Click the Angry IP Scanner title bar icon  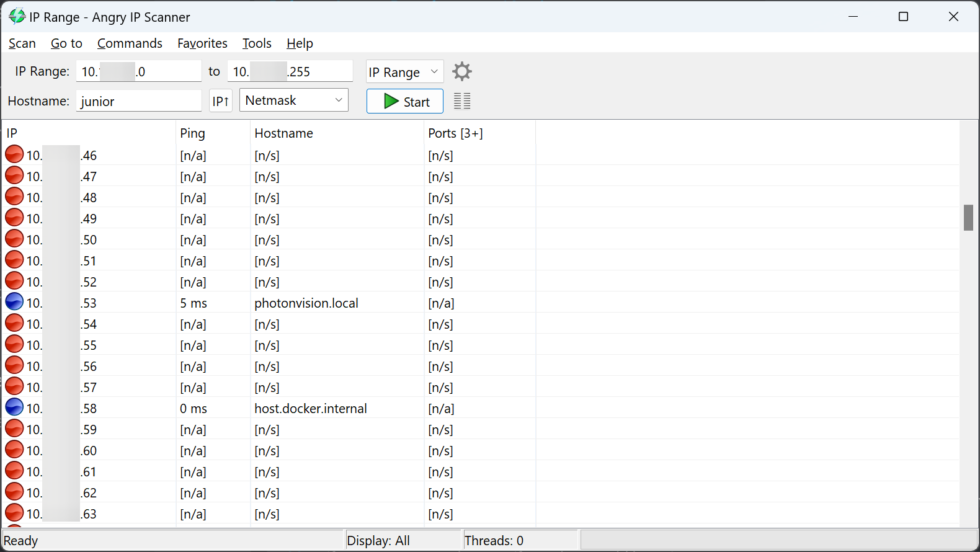point(17,17)
